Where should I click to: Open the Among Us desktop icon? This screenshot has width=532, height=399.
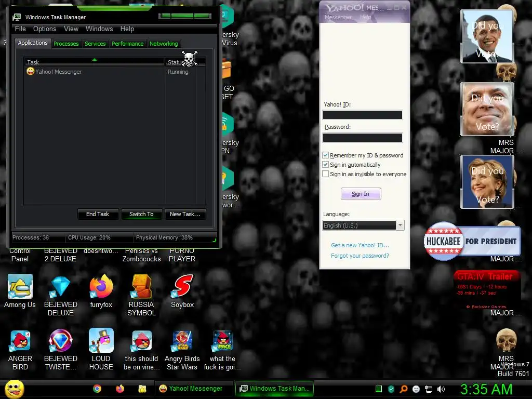(x=20, y=291)
